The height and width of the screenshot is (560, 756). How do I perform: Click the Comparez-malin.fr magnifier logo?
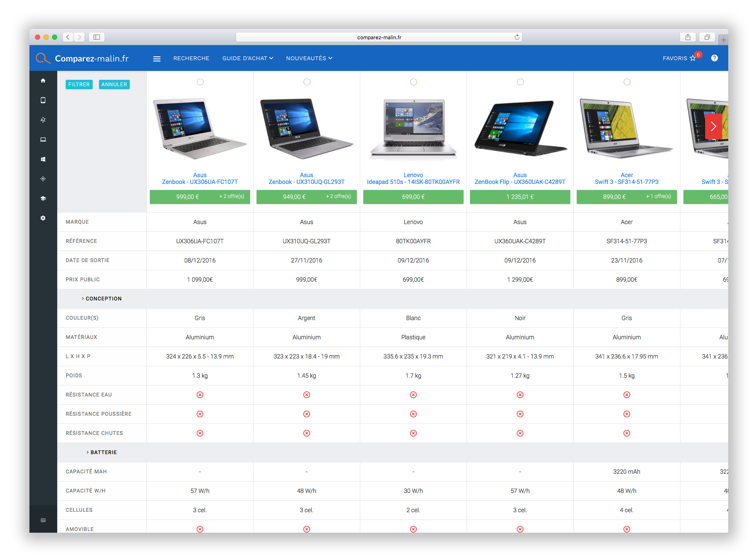[x=43, y=58]
